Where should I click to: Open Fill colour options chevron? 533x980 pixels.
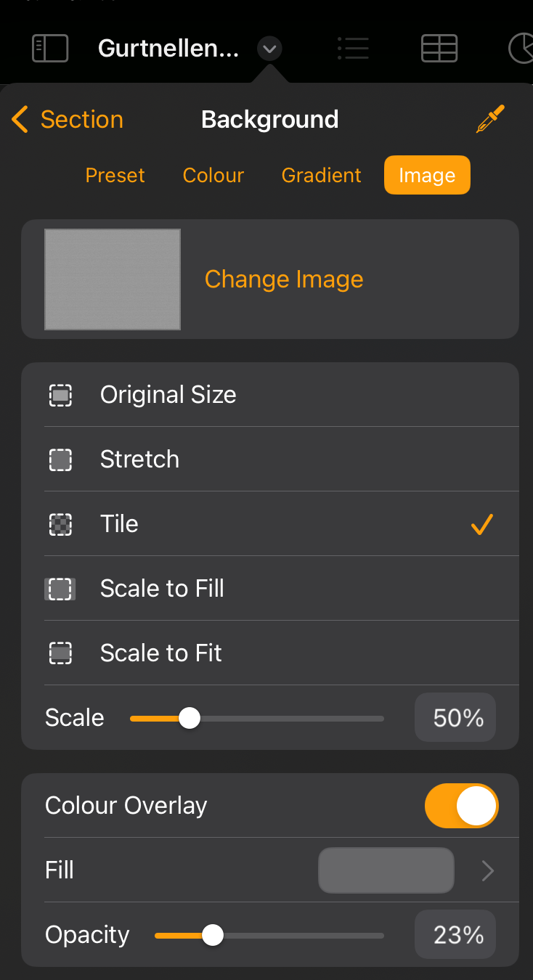[x=488, y=870]
